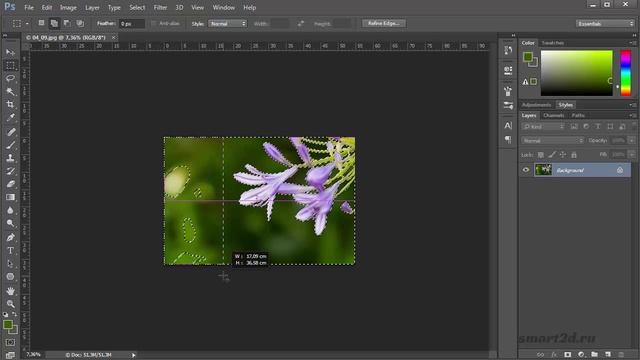Toggle type layer filter
The width and height of the screenshot is (640, 360).
click(598, 127)
